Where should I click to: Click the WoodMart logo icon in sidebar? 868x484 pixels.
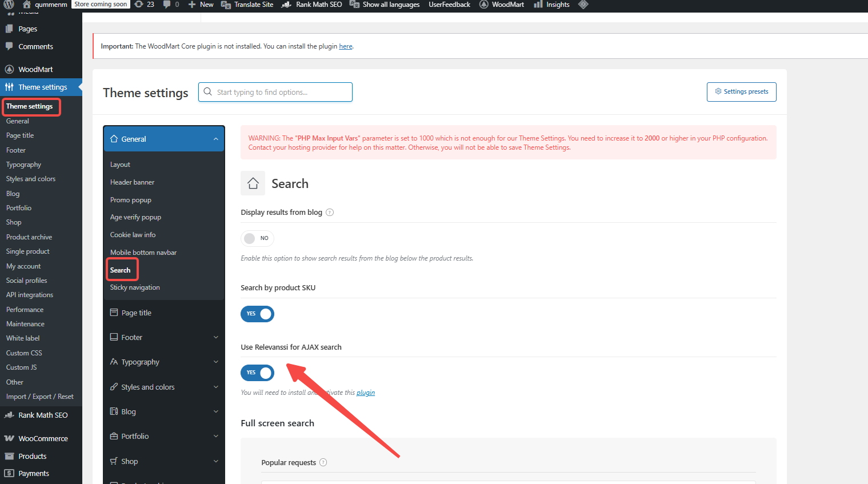9,69
